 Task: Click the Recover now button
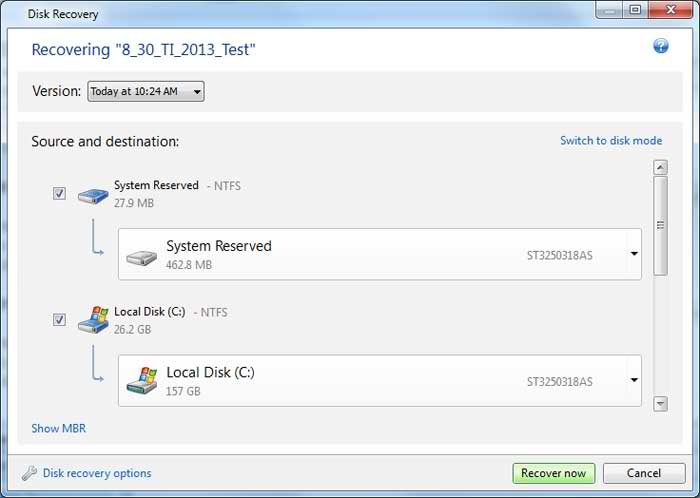(554, 473)
